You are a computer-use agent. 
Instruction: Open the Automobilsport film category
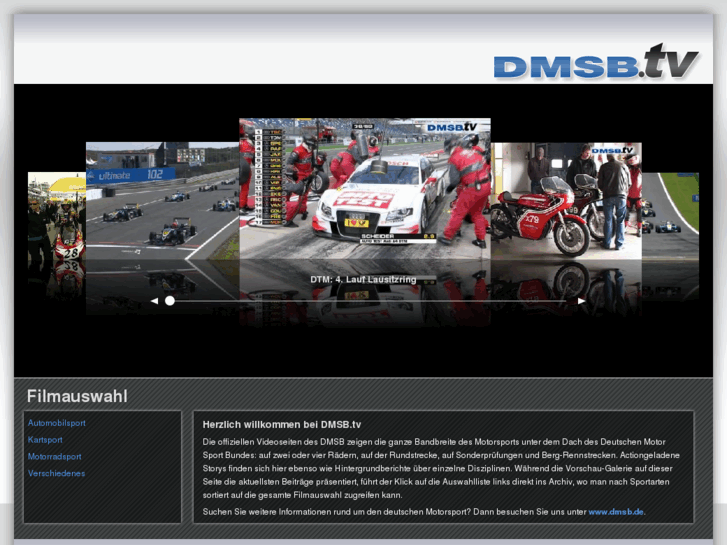click(57, 423)
